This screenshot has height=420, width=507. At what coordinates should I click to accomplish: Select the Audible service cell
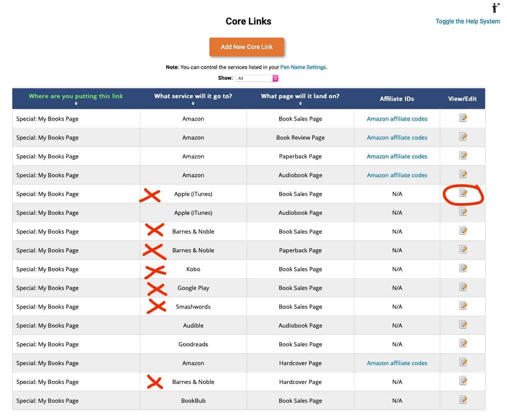coord(193,326)
